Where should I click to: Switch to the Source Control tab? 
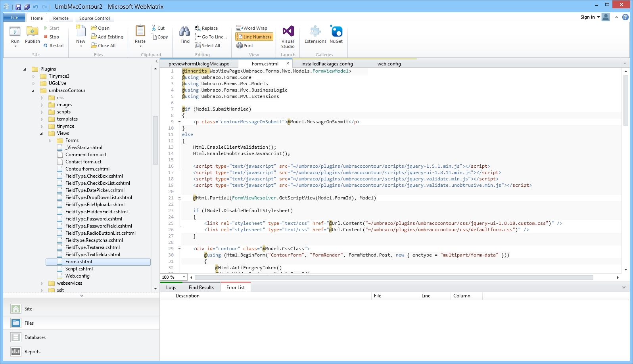pos(94,18)
